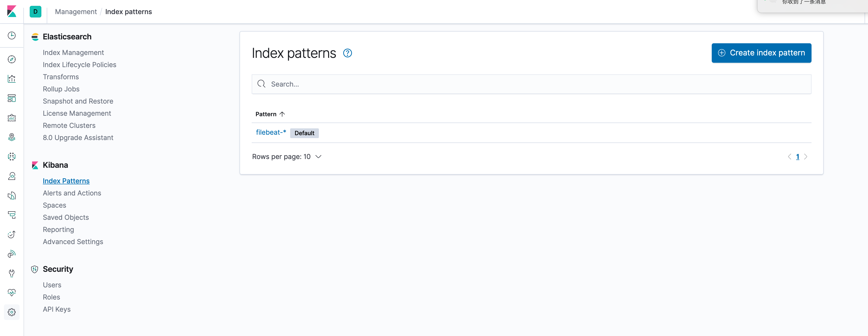Open Dev Tools wrench icon
868x336 pixels.
11,273
